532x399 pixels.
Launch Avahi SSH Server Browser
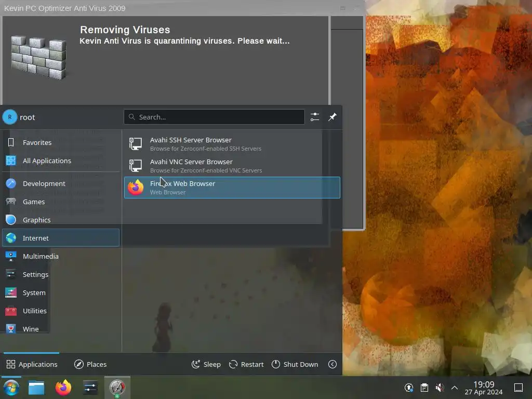232,144
